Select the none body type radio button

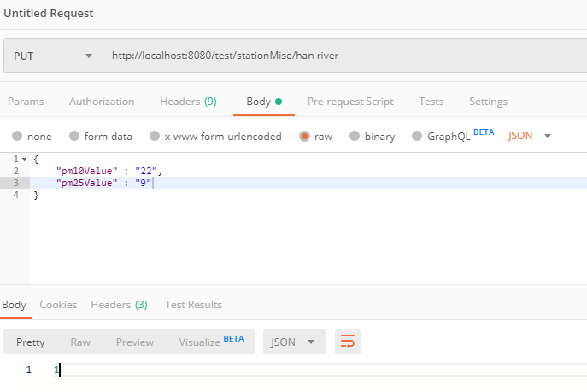coord(17,136)
